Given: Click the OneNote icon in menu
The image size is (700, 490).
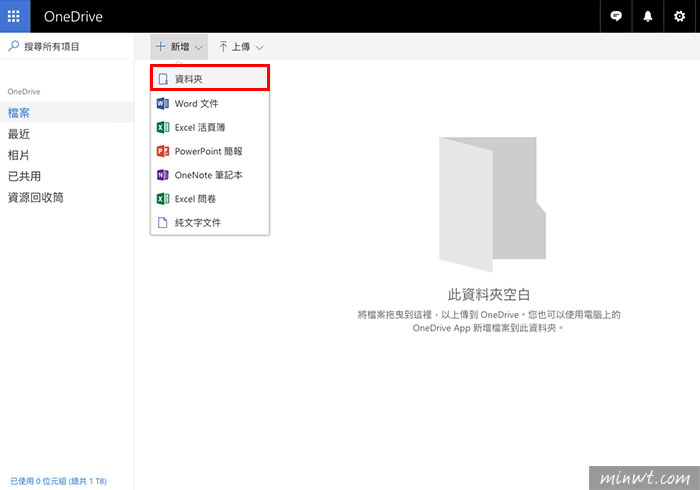Looking at the screenshot, I should 162,175.
